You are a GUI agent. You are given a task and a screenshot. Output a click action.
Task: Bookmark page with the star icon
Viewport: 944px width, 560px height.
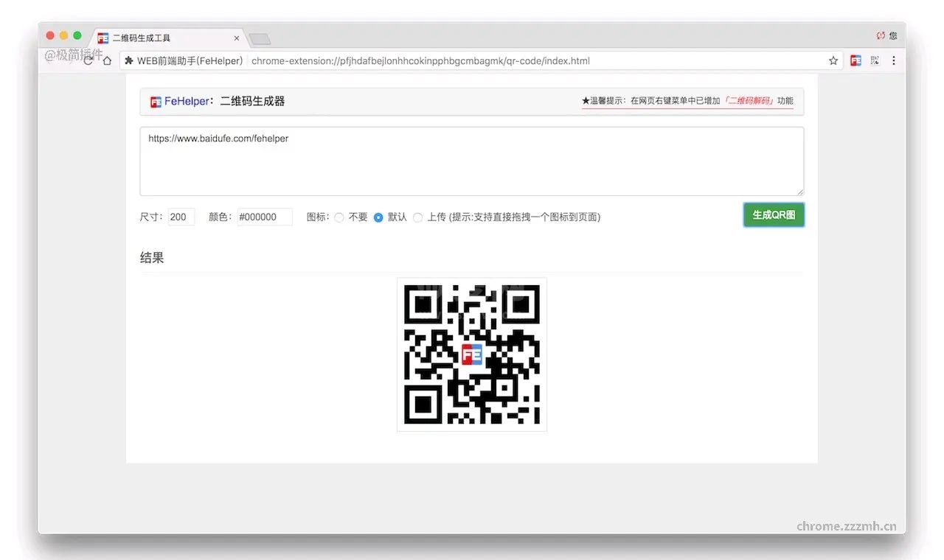click(833, 60)
